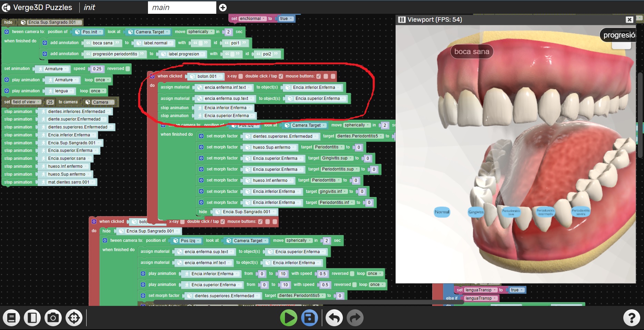The image size is (644, 330).
Task: Open the Pos.Init object dropdown
Action: click(92, 32)
